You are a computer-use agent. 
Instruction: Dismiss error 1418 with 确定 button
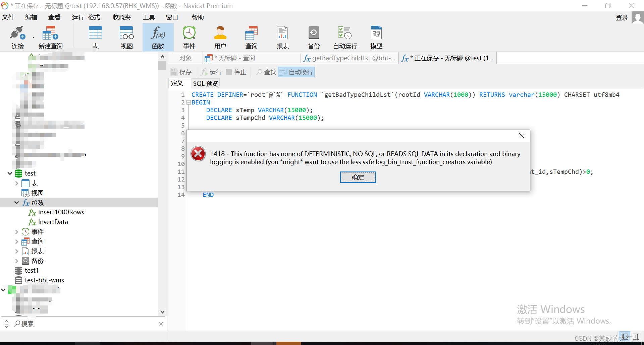click(x=358, y=177)
